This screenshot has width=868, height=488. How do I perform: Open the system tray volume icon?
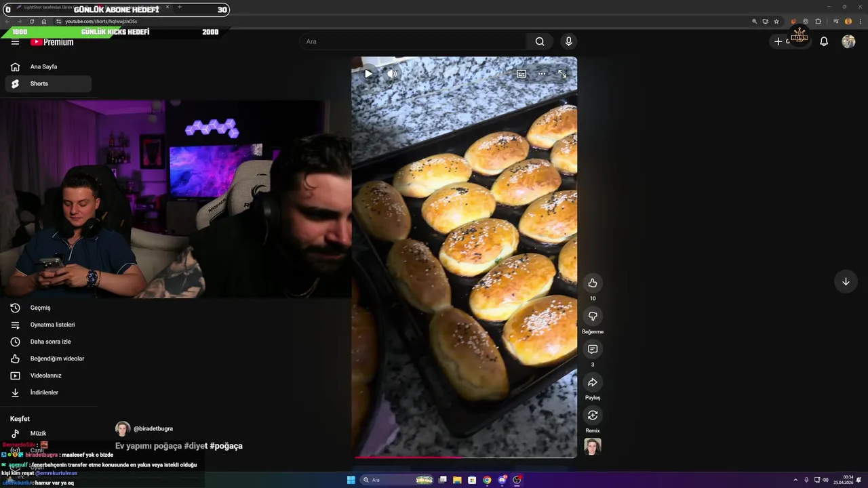[x=825, y=480]
